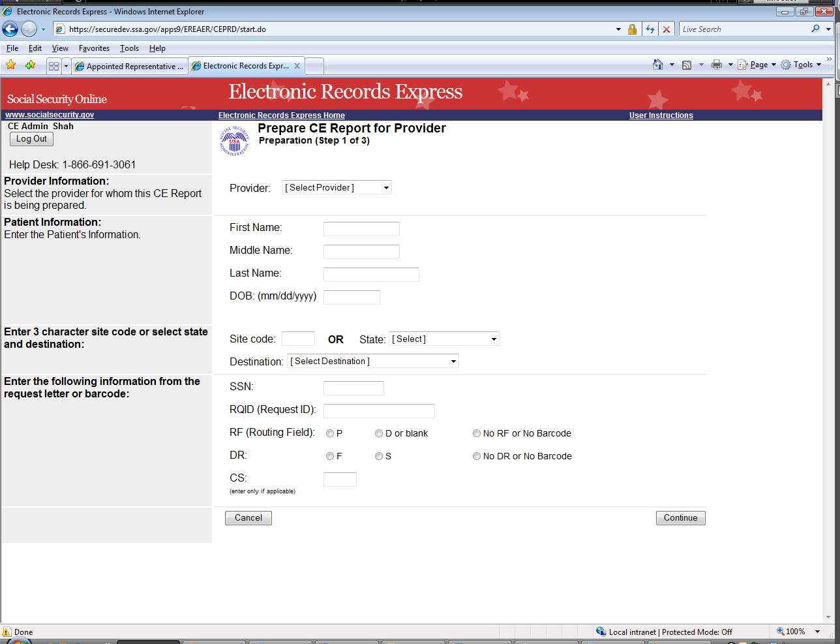The image size is (840, 644).
Task: Click the DOB date input field
Action: click(352, 298)
